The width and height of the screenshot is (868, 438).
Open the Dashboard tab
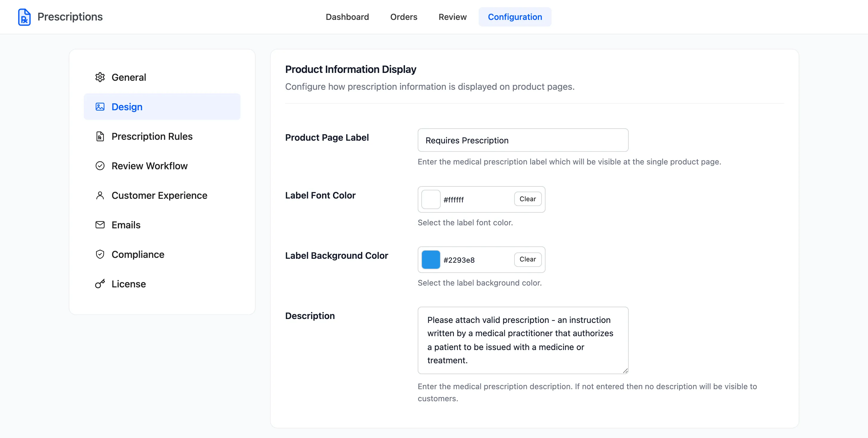pyautogui.click(x=347, y=17)
